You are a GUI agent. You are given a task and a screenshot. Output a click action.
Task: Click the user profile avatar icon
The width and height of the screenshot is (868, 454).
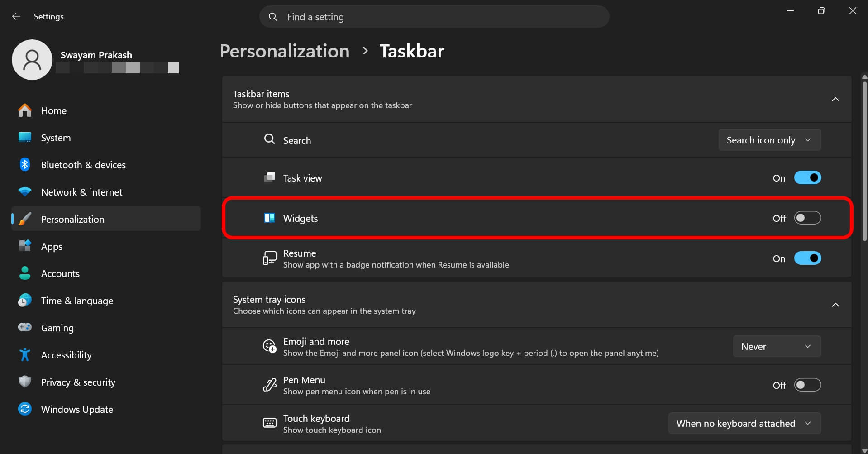(32, 60)
